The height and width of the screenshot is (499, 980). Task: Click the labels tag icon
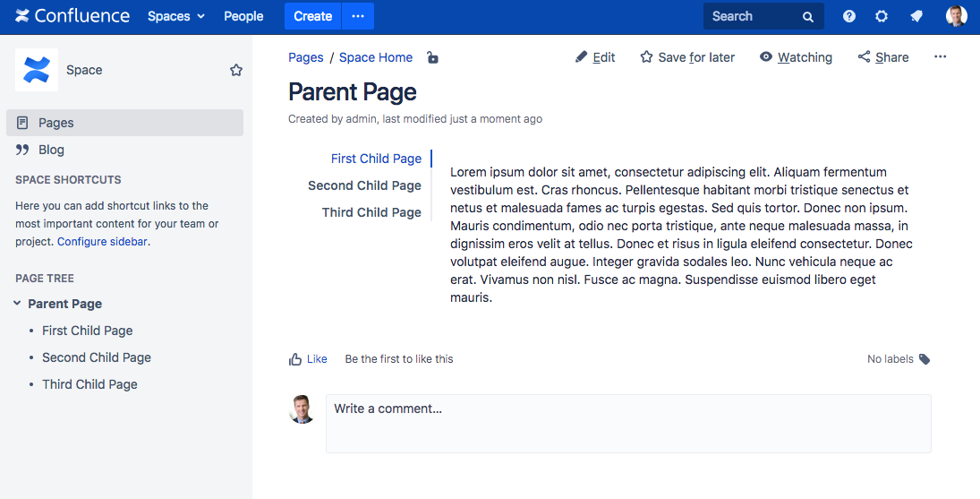tap(925, 359)
